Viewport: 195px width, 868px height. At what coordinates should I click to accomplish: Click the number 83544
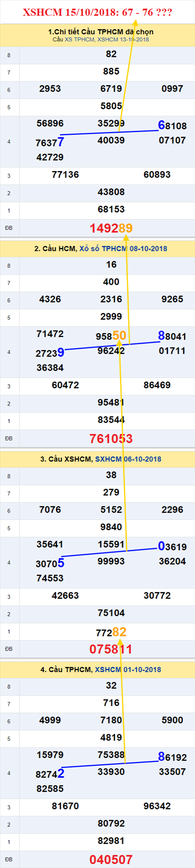111,420
